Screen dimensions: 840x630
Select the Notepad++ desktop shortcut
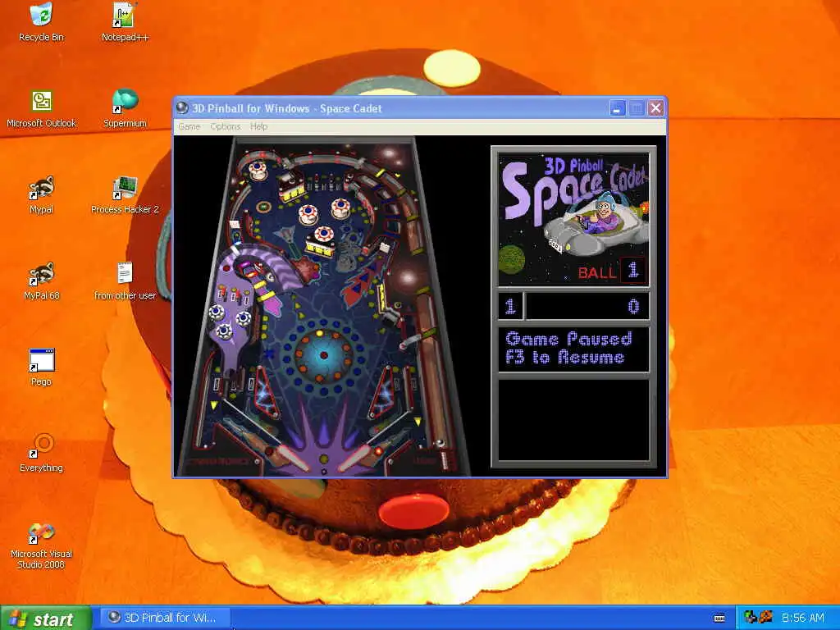click(x=125, y=21)
